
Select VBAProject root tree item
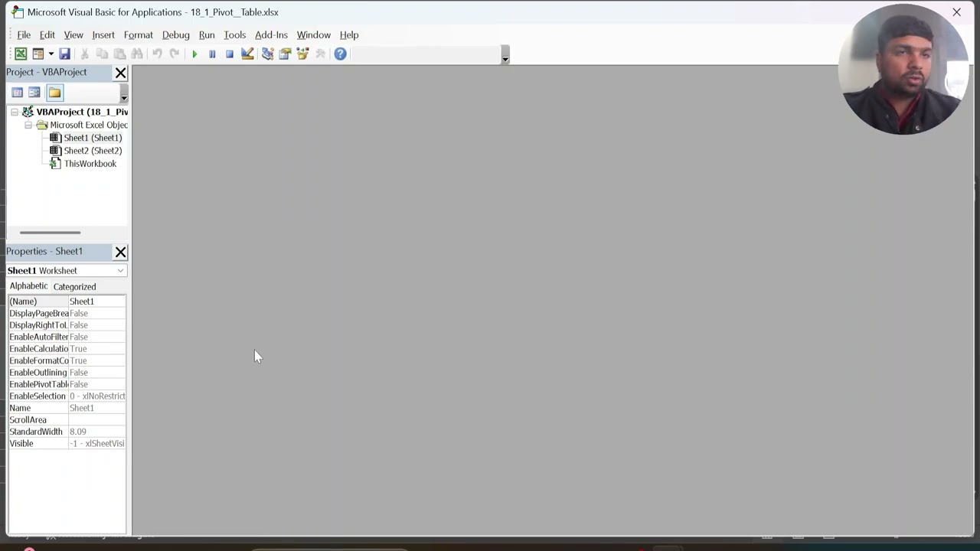(82, 112)
